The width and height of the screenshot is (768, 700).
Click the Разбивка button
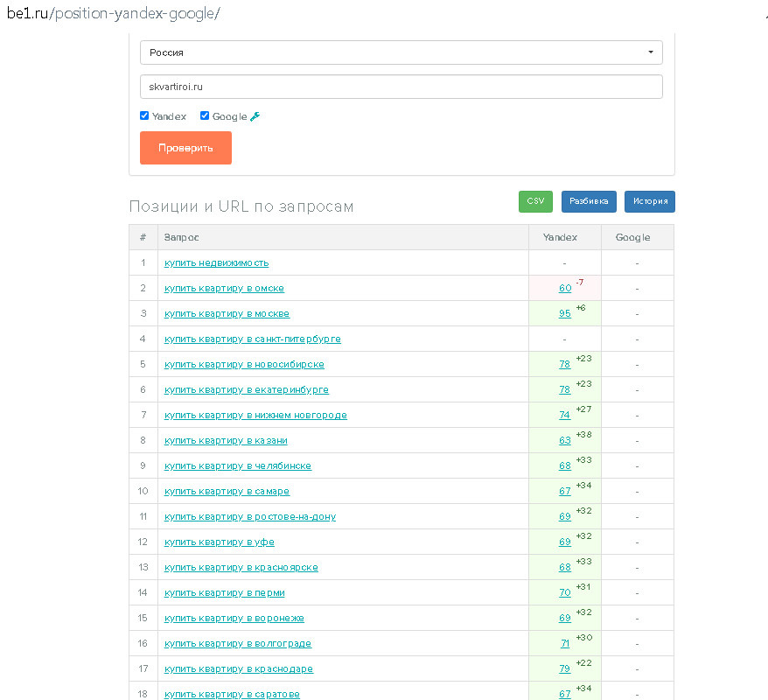click(589, 201)
